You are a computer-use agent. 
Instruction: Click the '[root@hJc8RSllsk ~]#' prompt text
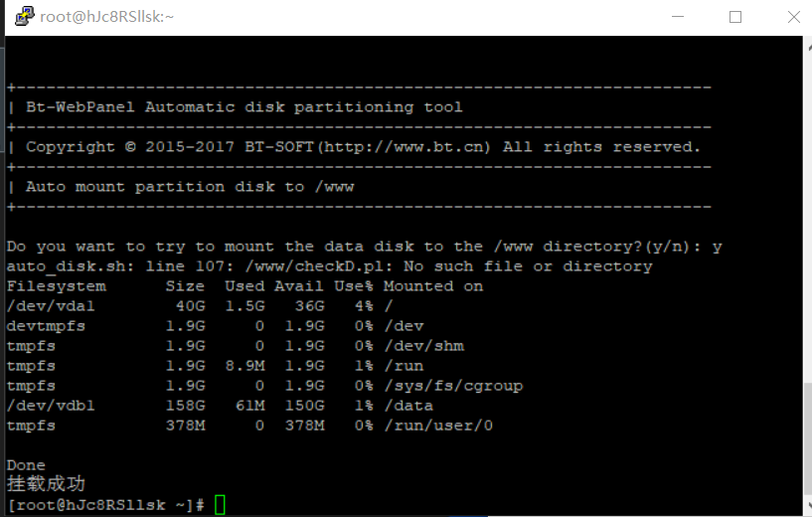[105, 505]
